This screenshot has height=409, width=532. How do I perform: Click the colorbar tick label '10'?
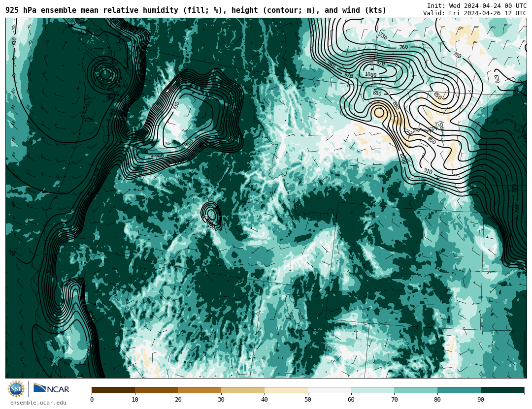[x=135, y=400]
